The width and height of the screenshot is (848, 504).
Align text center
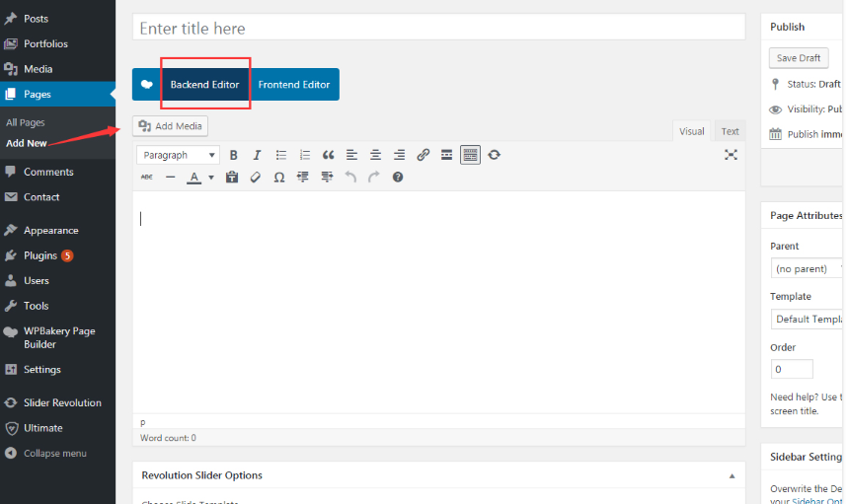coord(375,155)
